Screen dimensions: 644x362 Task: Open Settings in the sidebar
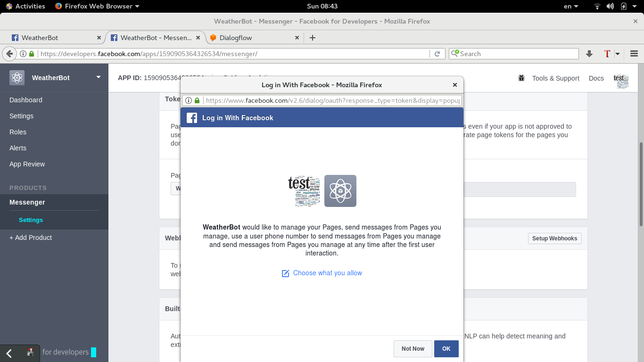(x=21, y=116)
